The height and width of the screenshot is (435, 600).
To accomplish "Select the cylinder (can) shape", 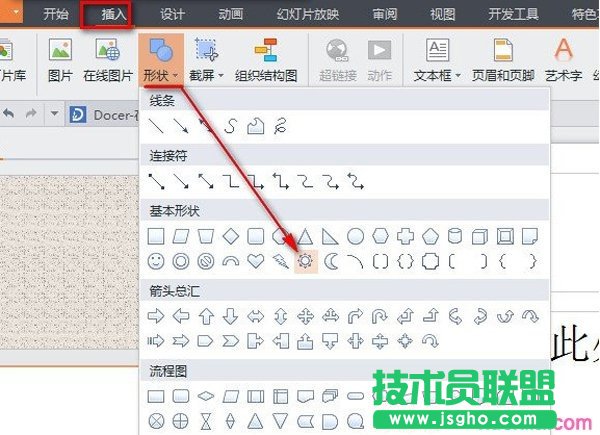I will point(455,236).
